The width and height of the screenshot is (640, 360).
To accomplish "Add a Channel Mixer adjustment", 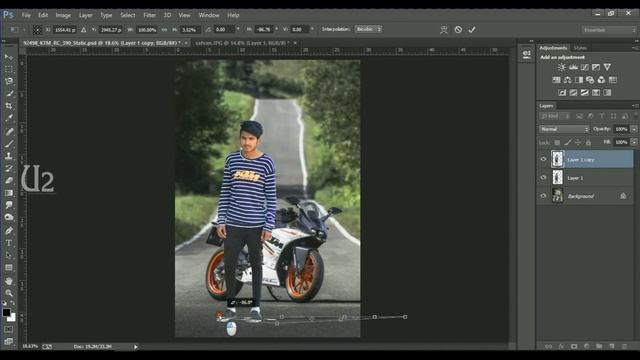I will [x=601, y=80].
